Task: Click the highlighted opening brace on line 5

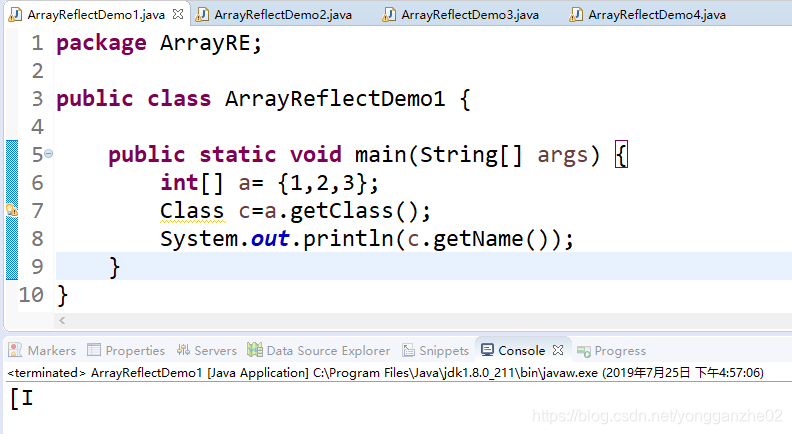Action: pyautogui.click(x=621, y=155)
